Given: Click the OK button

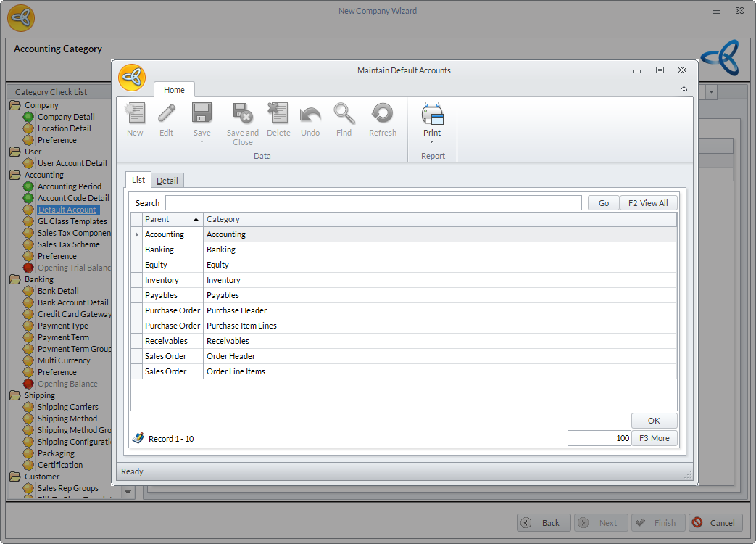Looking at the screenshot, I should pos(654,421).
